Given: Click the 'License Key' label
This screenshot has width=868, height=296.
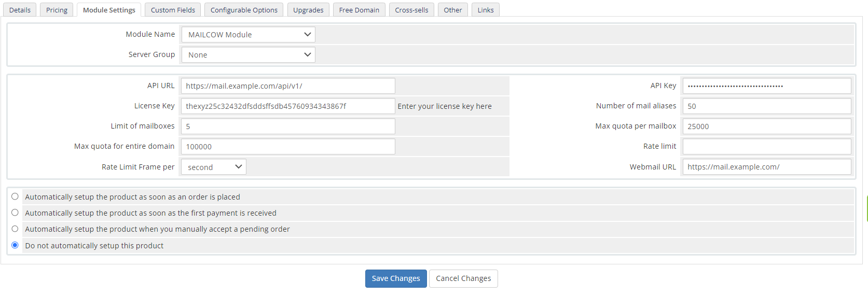Looking at the screenshot, I should pyautogui.click(x=154, y=106).
